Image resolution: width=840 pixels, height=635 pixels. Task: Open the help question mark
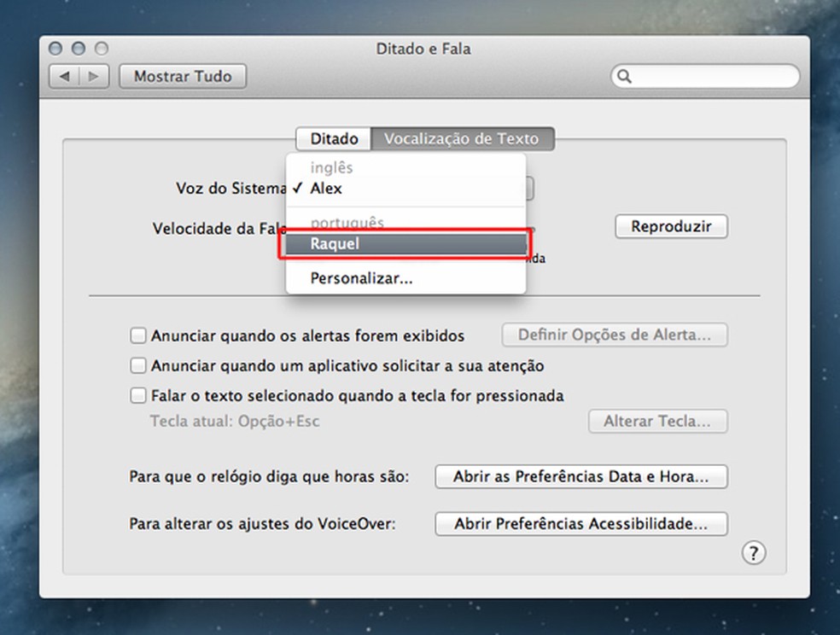tap(754, 553)
